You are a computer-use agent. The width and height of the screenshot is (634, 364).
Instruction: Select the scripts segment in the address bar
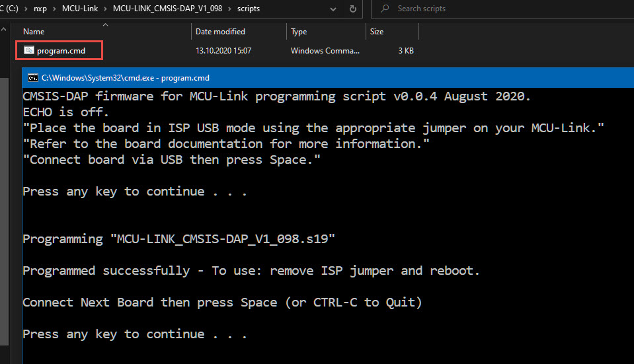coord(249,9)
